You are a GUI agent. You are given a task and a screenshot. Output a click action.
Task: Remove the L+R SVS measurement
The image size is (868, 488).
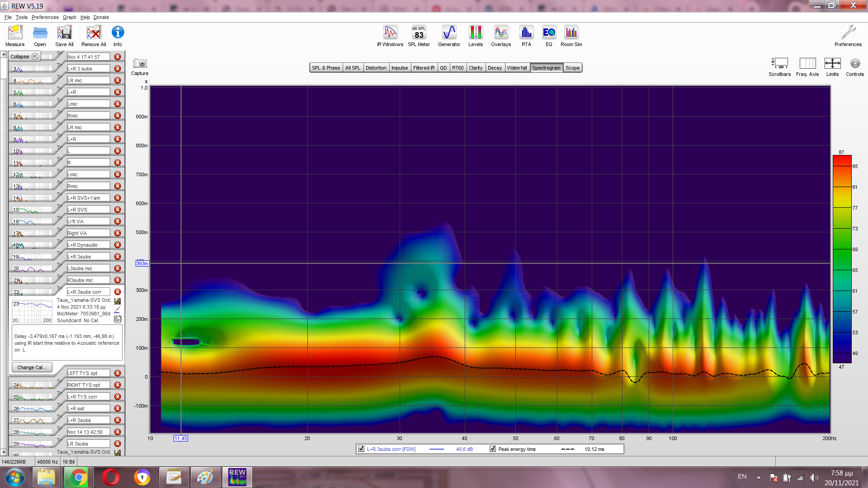point(118,210)
